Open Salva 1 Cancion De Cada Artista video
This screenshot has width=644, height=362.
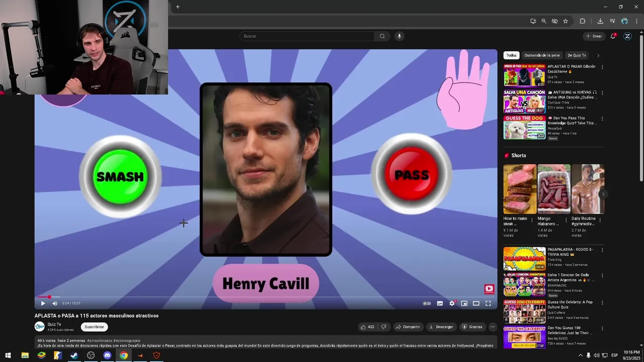(524, 285)
